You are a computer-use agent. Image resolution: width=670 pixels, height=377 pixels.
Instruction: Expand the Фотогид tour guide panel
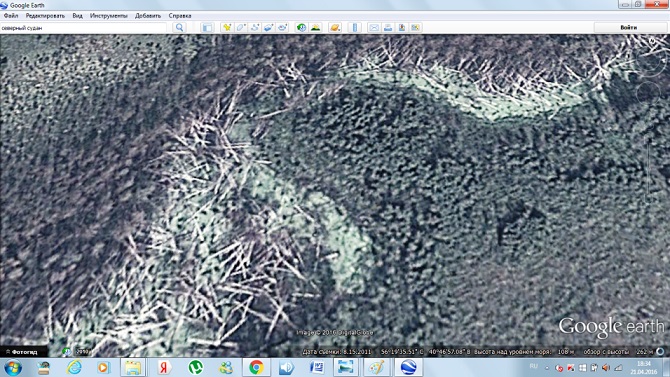tap(24, 352)
